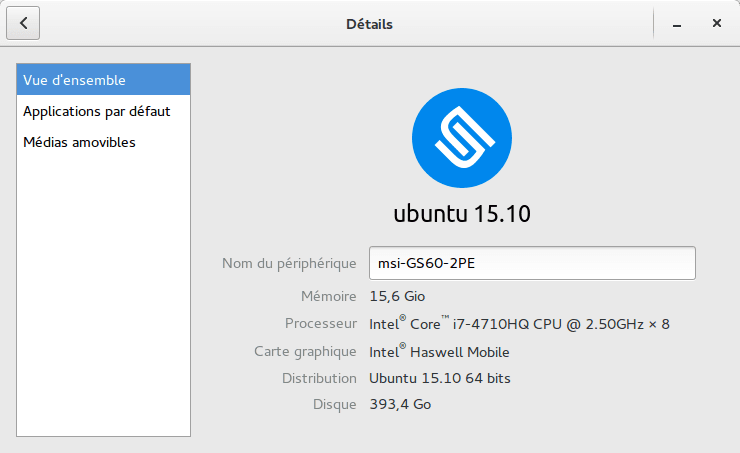Focus the device name field msi-GS60-2PE

click(532, 263)
